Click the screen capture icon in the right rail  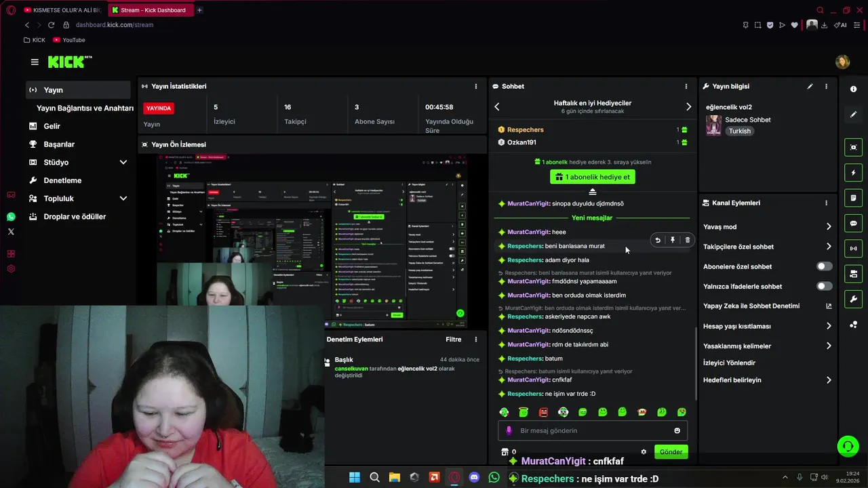click(x=853, y=147)
